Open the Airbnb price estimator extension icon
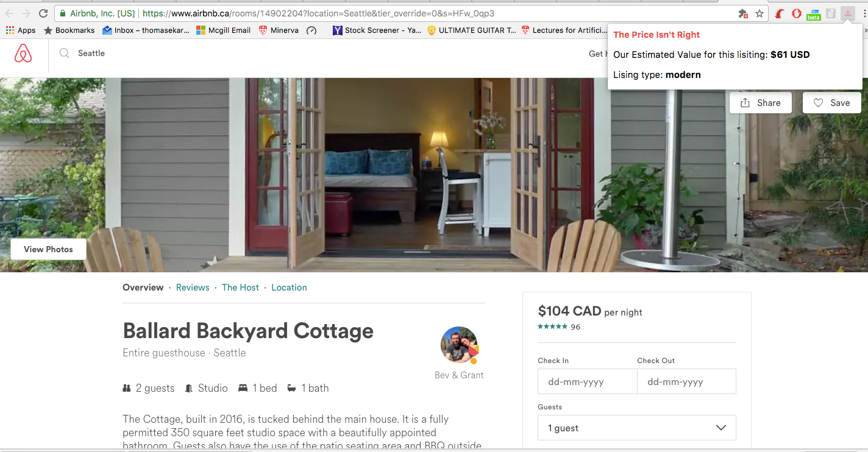 [848, 13]
